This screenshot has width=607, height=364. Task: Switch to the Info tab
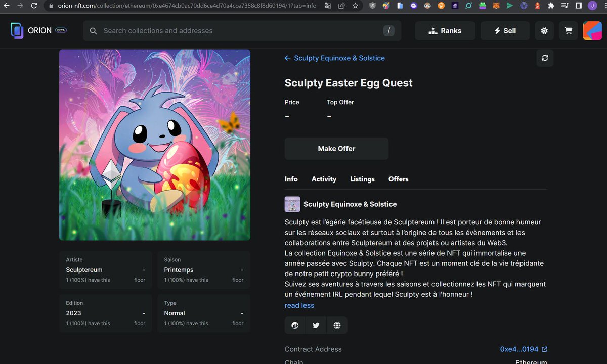[291, 179]
